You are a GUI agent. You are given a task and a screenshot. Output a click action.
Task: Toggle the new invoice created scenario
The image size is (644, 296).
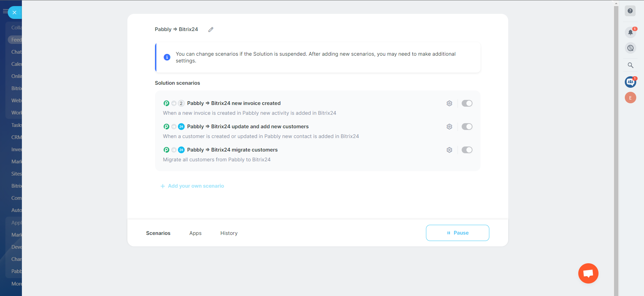click(x=467, y=103)
